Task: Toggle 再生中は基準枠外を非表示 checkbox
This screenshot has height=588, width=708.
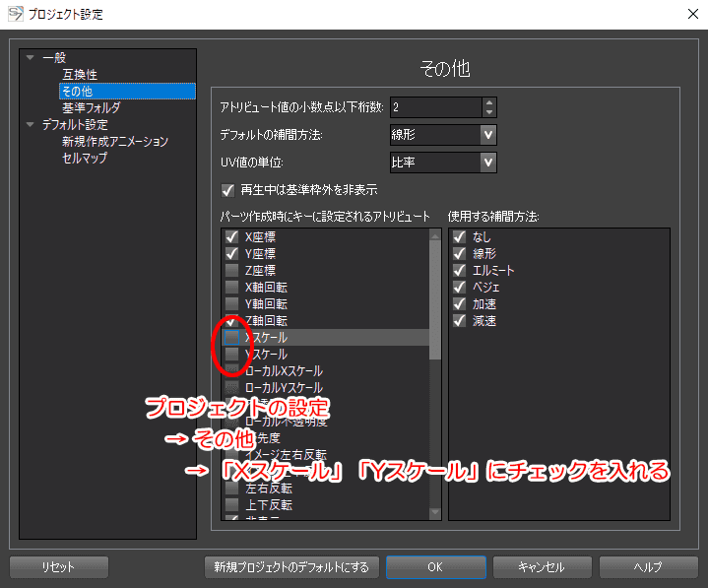Action: pyautogui.click(x=228, y=190)
